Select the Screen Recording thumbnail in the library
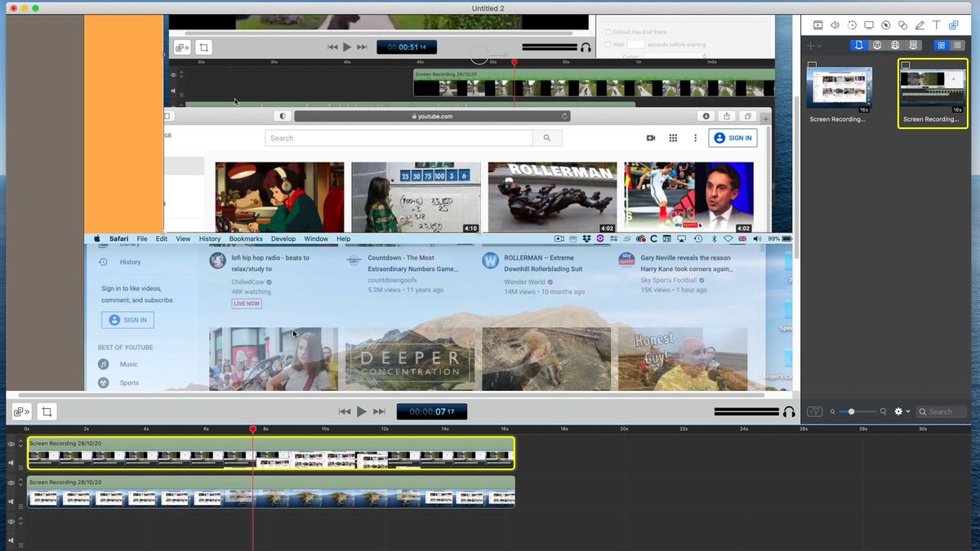980x551 pixels. [839, 86]
